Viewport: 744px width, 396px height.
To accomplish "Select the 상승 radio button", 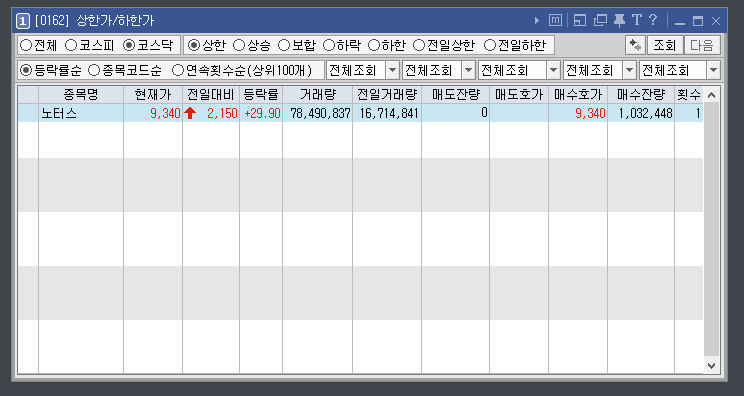I will coord(239,46).
